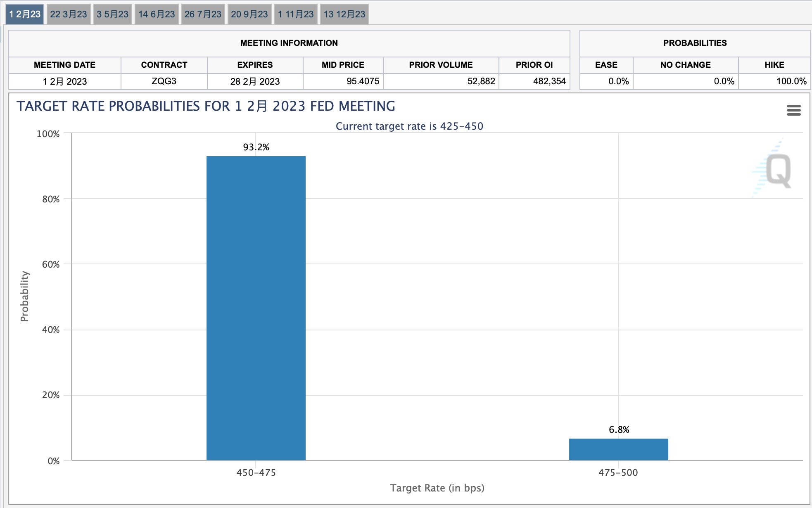Click the QuikStrike Q watermark logo
812x508 pixels.
click(x=778, y=170)
